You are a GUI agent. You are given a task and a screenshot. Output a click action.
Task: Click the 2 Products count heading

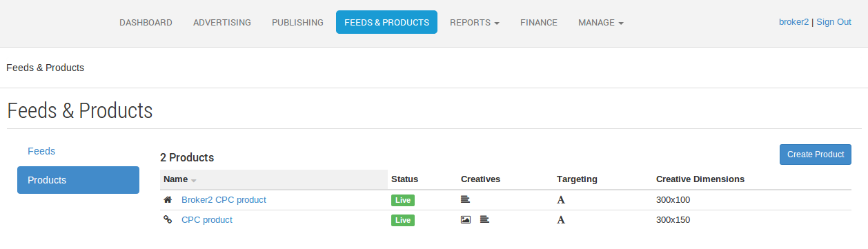click(187, 158)
